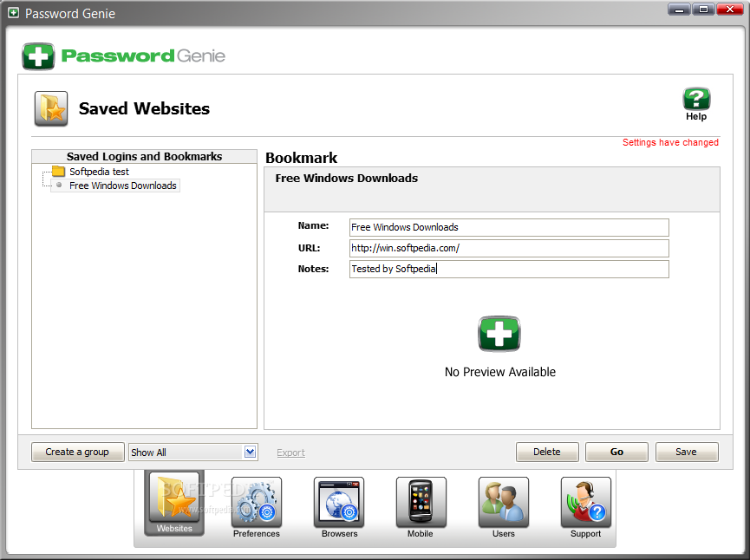The width and height of the screenshot is (750, 560).
Task: Close the Password Genie window
Action: point(730,9)
